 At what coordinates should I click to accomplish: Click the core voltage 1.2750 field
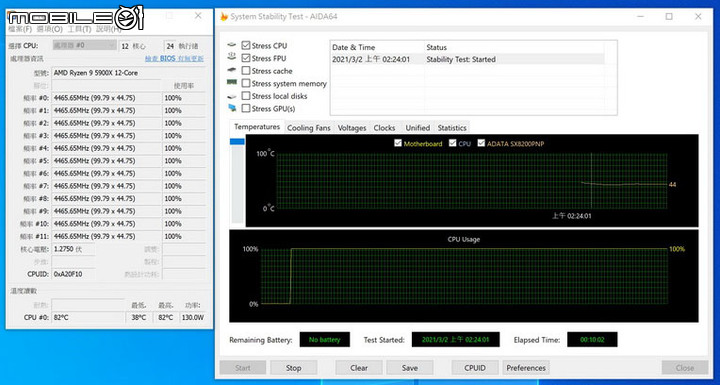coord(73,249)
